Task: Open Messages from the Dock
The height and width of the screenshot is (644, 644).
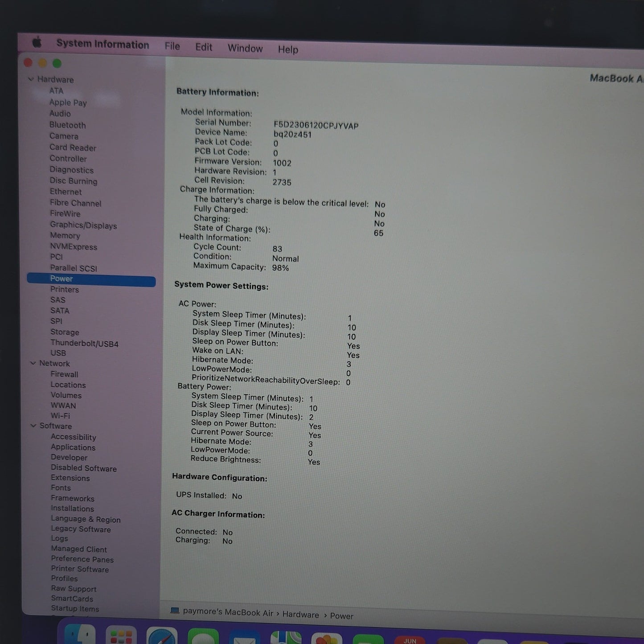Action: 203,637
